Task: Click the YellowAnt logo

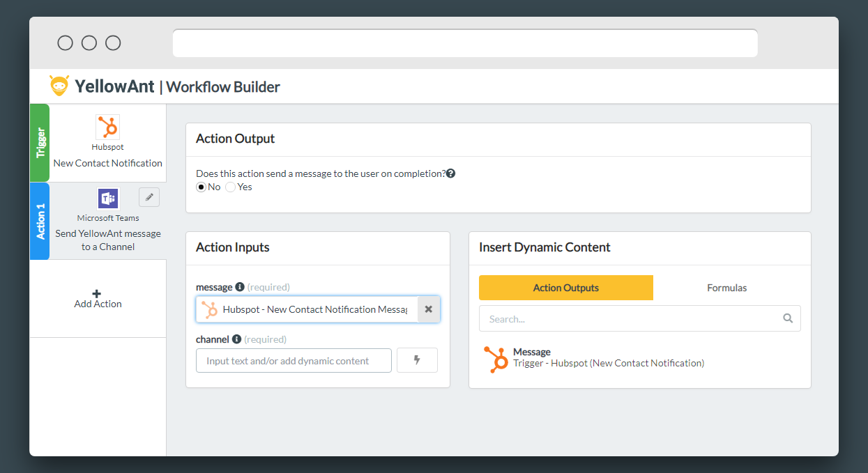Action: click(59, 85)
